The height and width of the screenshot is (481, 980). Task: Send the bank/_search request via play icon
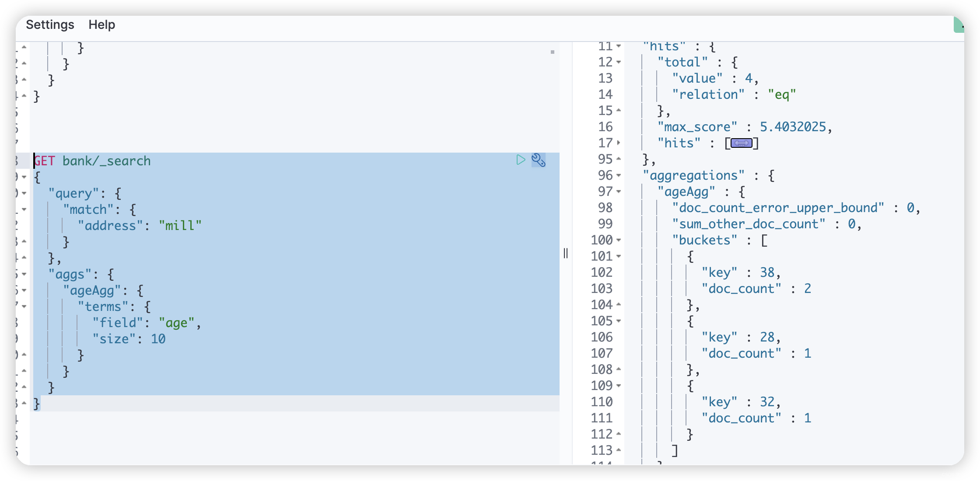click(x=521, y=160)
